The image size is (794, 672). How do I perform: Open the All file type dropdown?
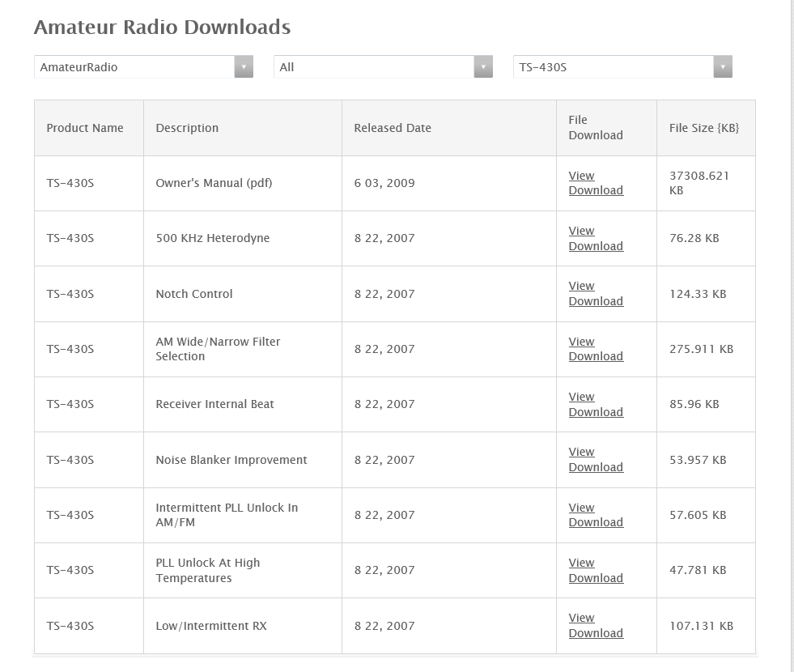click(x=383, y=67)
